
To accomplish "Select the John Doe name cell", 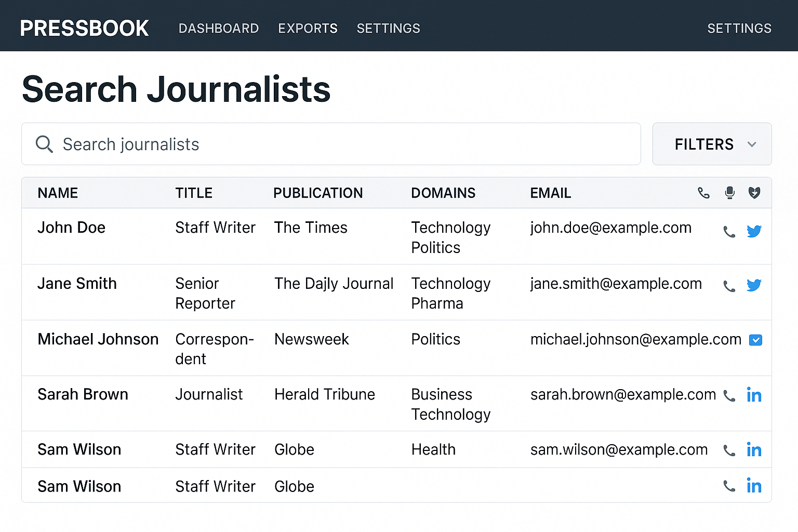I will click(x=71, y=228).
